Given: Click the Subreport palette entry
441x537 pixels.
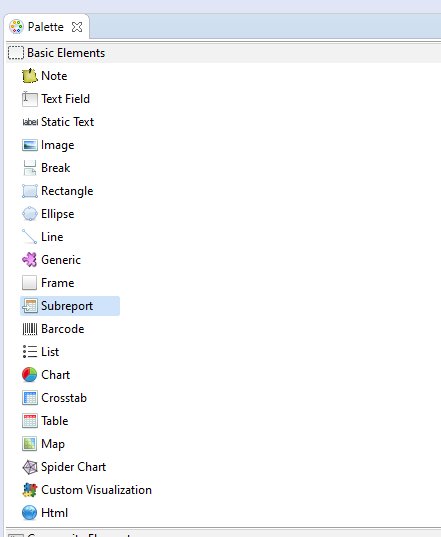Looking at the screenshot, I should pos(70,306).
